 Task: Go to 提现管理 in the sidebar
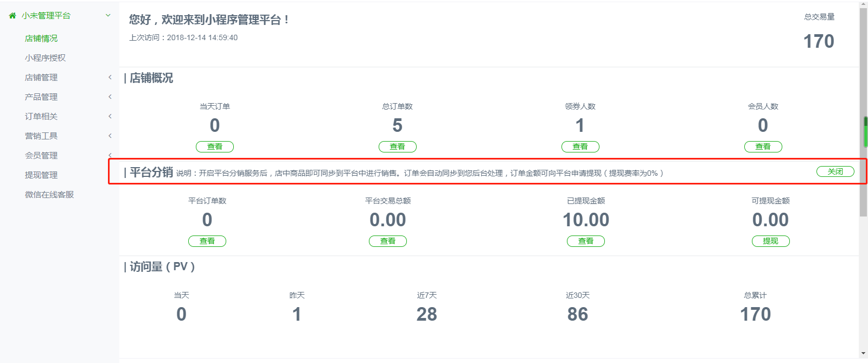pyautogui.click(x=41, y=175)
